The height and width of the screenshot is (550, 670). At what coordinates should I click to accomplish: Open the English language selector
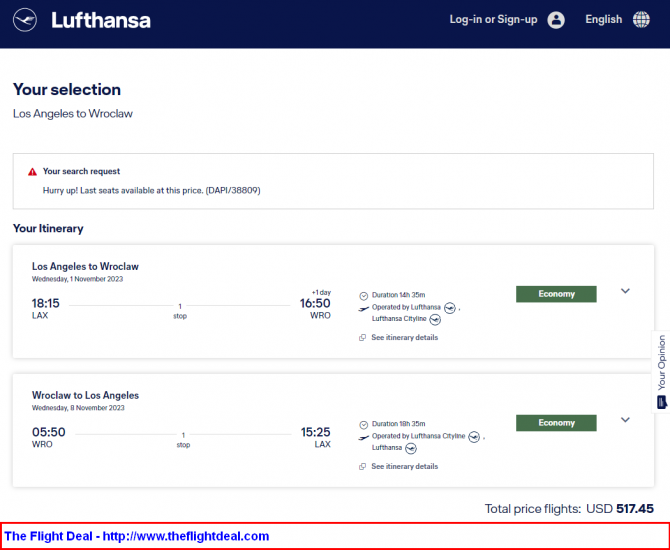pyautogui.click(x=603, y=20)
